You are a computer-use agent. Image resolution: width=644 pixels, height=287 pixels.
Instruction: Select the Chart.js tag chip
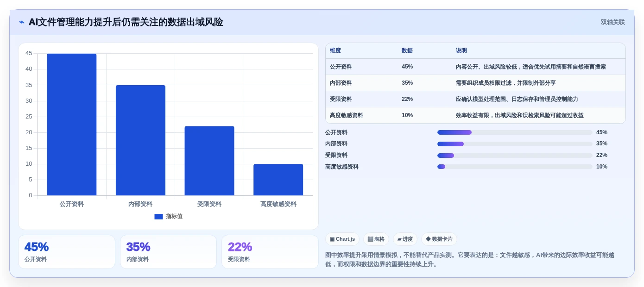click(x=342, y=239)
